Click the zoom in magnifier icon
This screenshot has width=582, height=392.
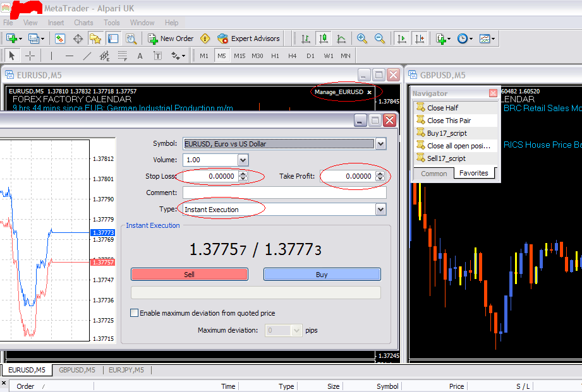pyautogui.click(x=361, y=39)
